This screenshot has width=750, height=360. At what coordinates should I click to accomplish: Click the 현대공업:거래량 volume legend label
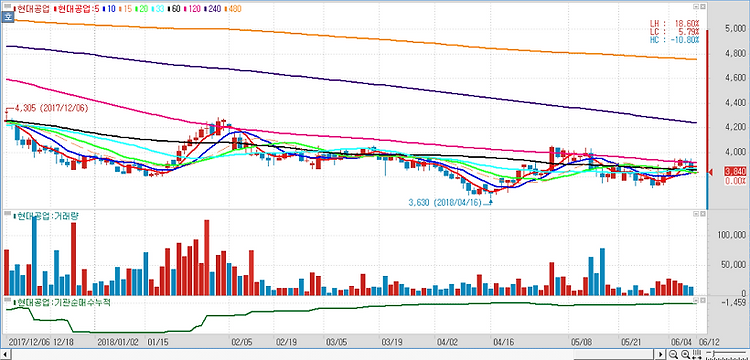(46, 216)
